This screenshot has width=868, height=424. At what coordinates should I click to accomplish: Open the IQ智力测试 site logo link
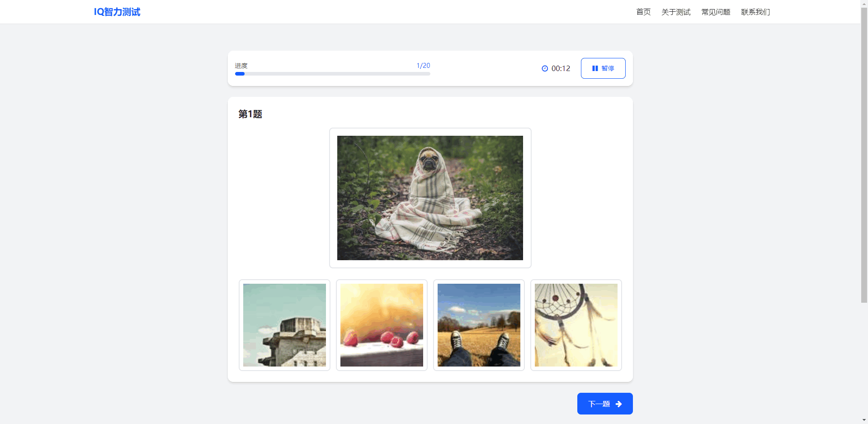pyautogui.click(x=117, y=12)
